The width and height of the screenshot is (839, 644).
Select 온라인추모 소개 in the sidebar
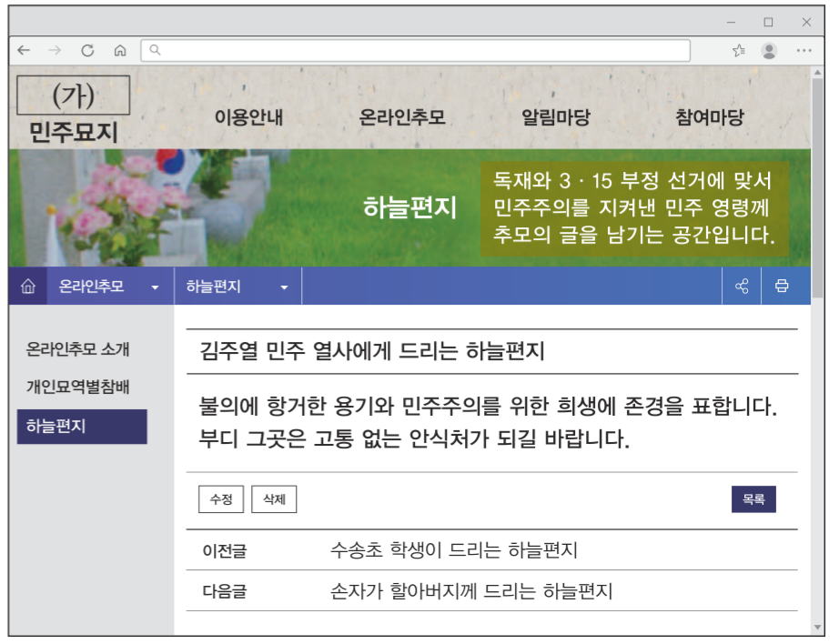78,349
